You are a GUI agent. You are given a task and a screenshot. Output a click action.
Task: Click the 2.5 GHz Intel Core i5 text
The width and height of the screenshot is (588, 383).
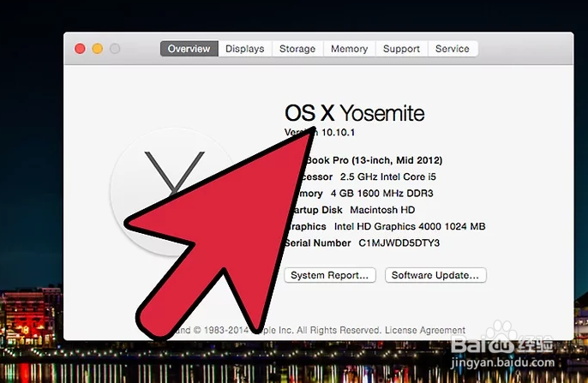click(x=387, y=177)
